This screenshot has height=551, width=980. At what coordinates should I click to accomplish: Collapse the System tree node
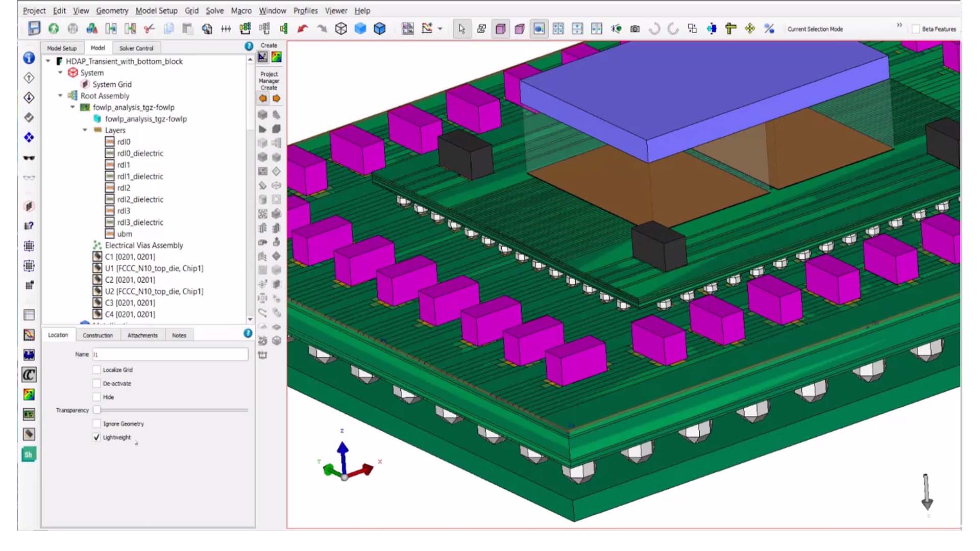click(x=60, y=72)
